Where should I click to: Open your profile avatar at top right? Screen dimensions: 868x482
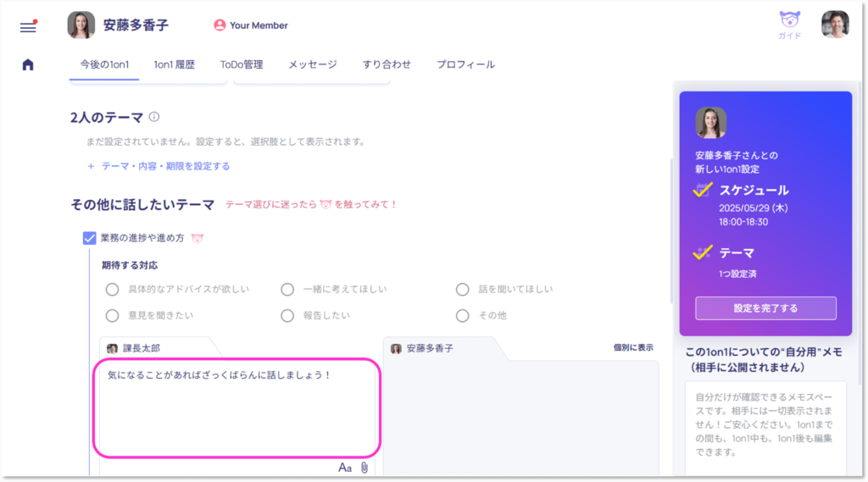(x=835, y=25)
